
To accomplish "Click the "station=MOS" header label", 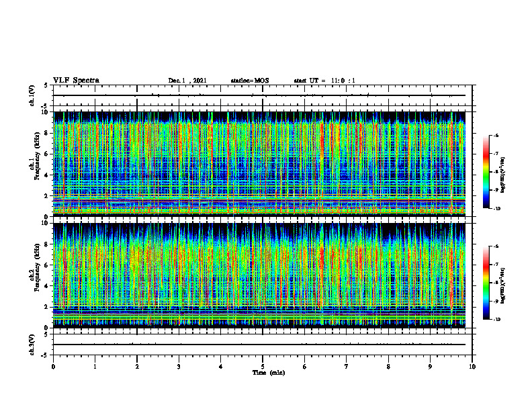I will [x=250, y=81].
